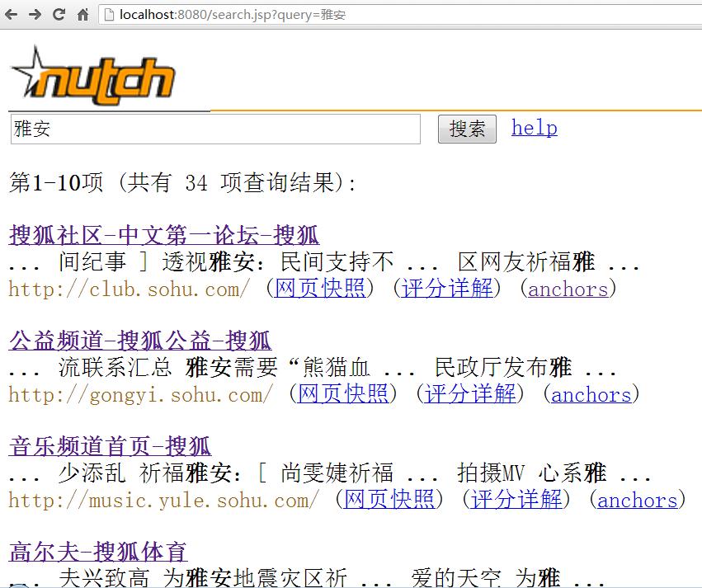
Task: Click the result count text 第1-10项
Action: tap(56, 182)
